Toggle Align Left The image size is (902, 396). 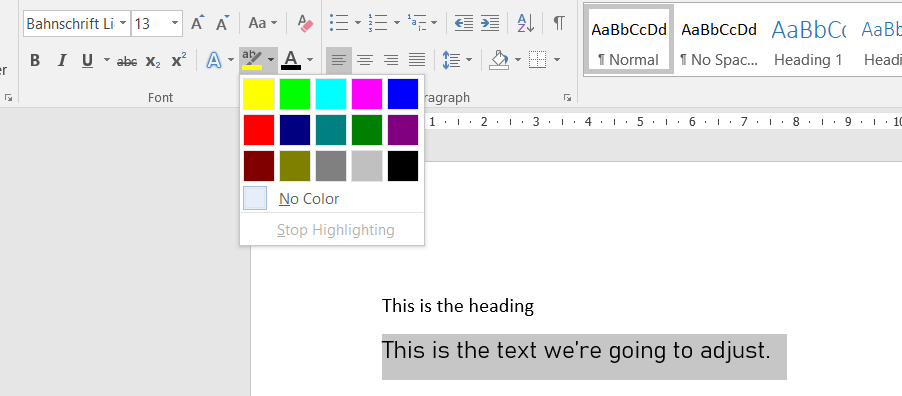click(339, 59)
